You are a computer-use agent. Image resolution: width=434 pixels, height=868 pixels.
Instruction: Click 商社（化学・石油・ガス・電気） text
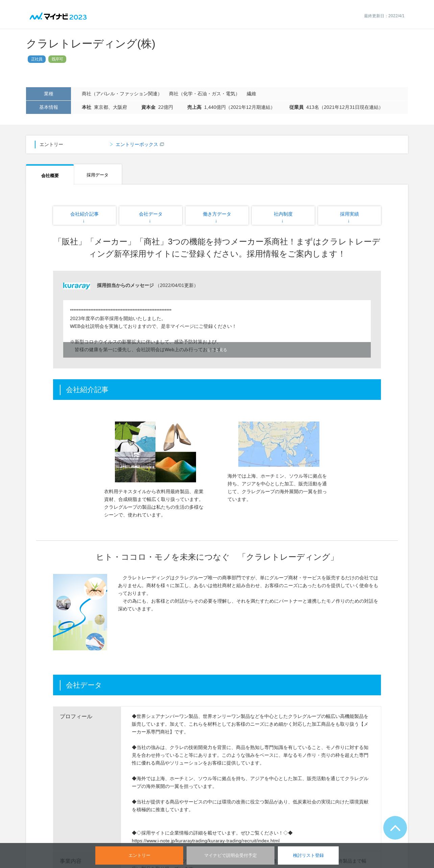click(204, 94)
